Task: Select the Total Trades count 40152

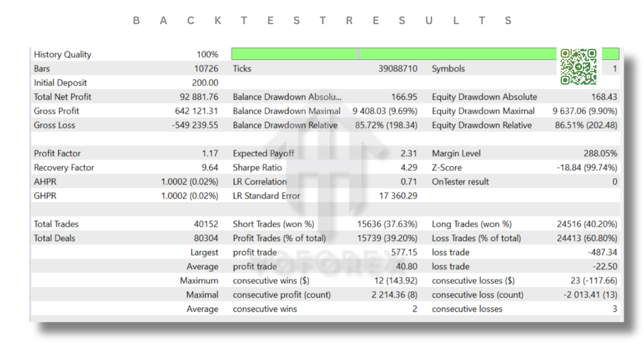Action: [x=206, y=224]
